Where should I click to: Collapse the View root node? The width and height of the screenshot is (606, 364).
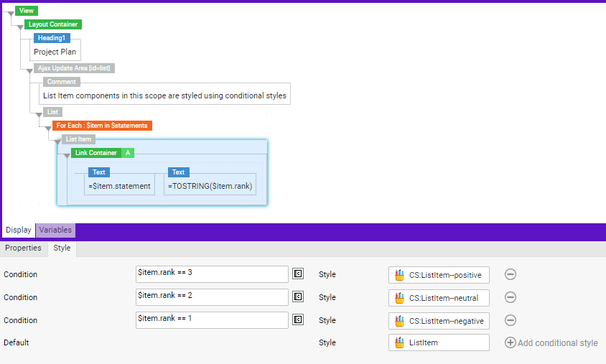pyautogui.click(x=10, y=13)
